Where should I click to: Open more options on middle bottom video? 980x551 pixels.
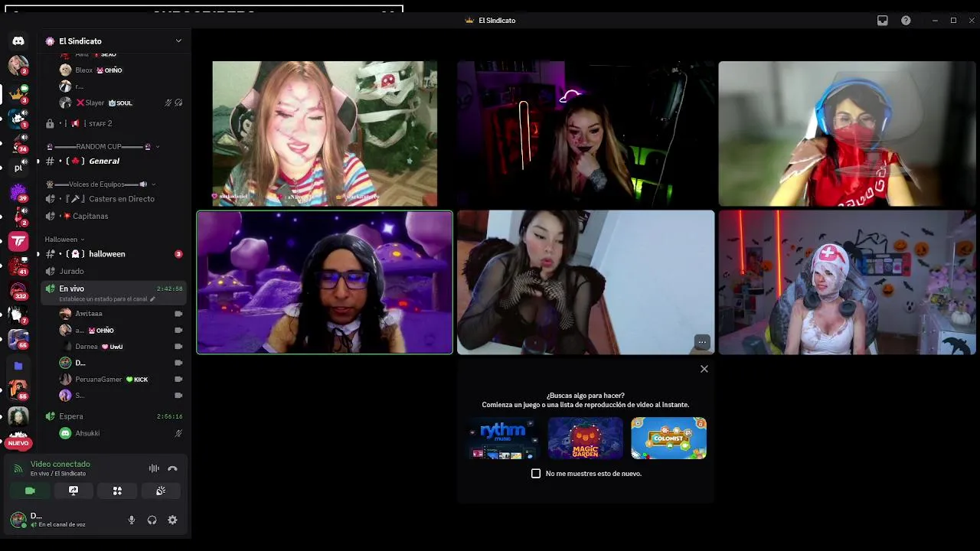click(702, 342)
